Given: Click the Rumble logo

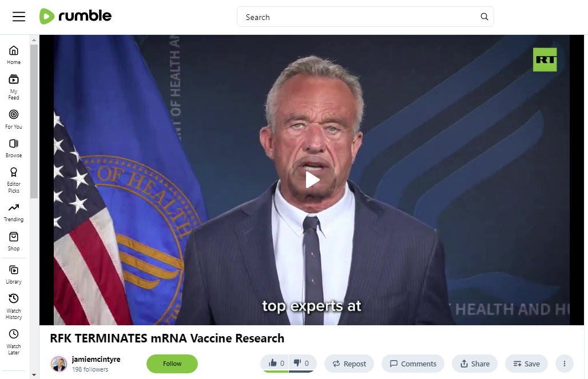Looking at the screenshot, I should (x=76, y=16).
